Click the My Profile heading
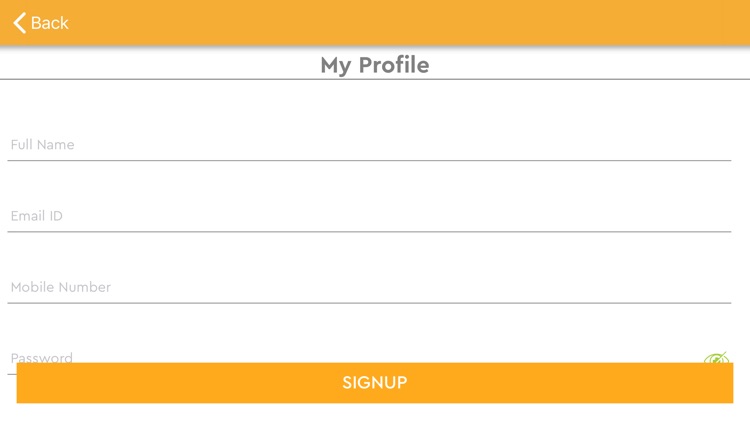This screenshot has width=750, height=422. pyautogui.click(x=375, y=65)
